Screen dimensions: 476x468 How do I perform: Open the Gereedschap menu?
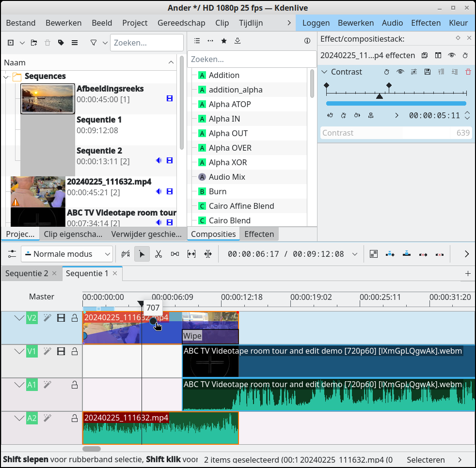pos(181,23)
